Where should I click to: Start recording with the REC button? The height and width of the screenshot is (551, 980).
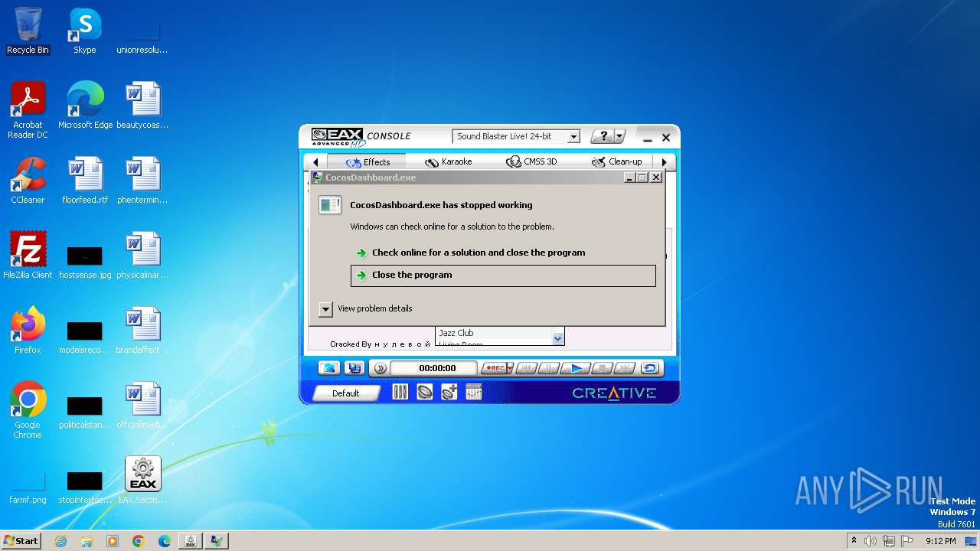(x=495, y=368)
